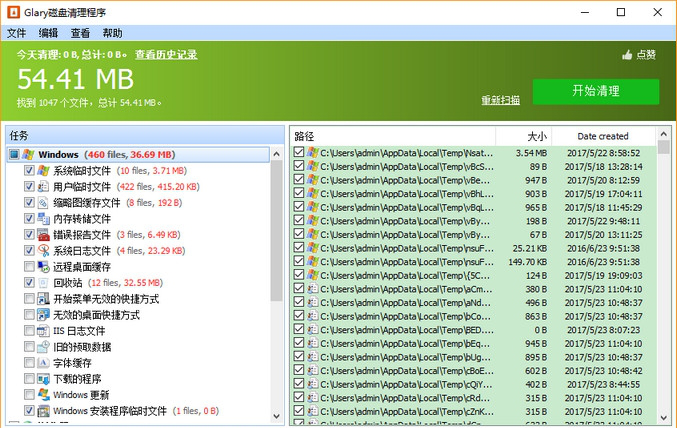Uncheck the file row sized 124 B
This screenshot has width=677, height=445.
(298, 275)
